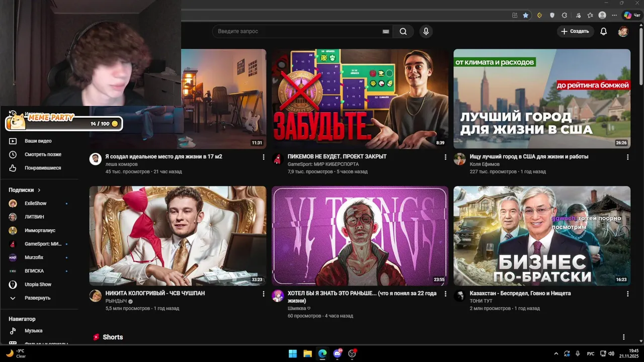Open the channel name леша комаров
This screenshot has width=644, height=362.
pyautogui.click(x=121, y=164)
